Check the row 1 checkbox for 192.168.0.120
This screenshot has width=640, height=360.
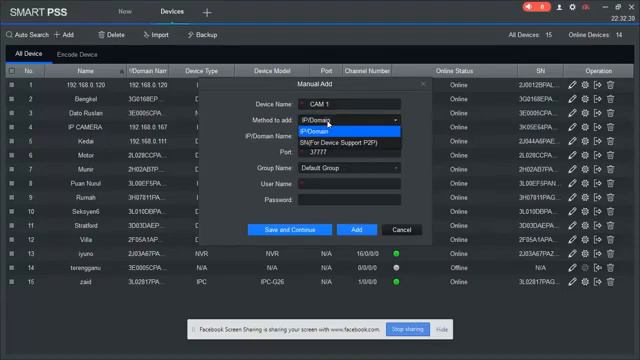click(12, 85)
